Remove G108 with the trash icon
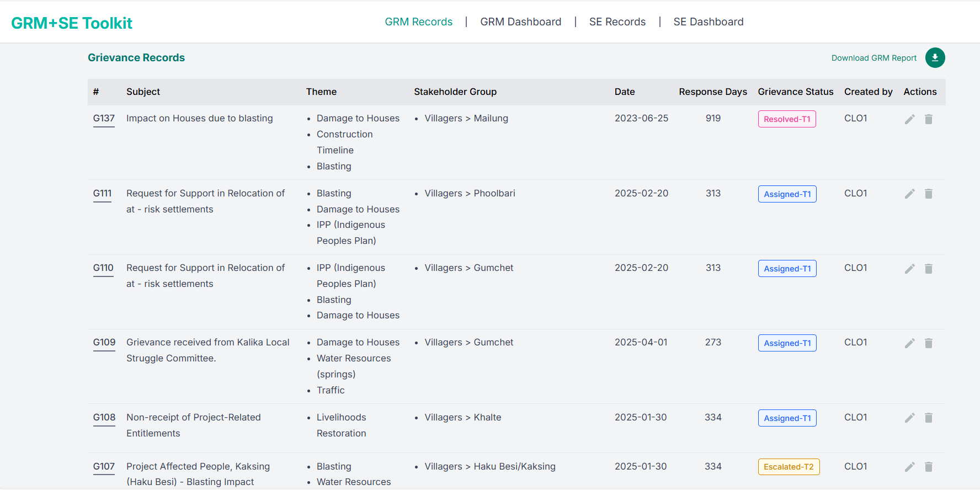This screenshot has height=490, width=980. pyautogui.click(x=929, y=418)
